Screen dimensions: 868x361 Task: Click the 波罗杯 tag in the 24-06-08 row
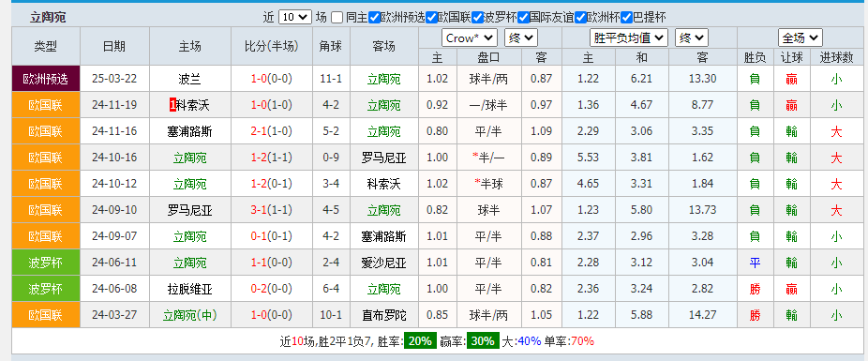(x=45, y=289)
